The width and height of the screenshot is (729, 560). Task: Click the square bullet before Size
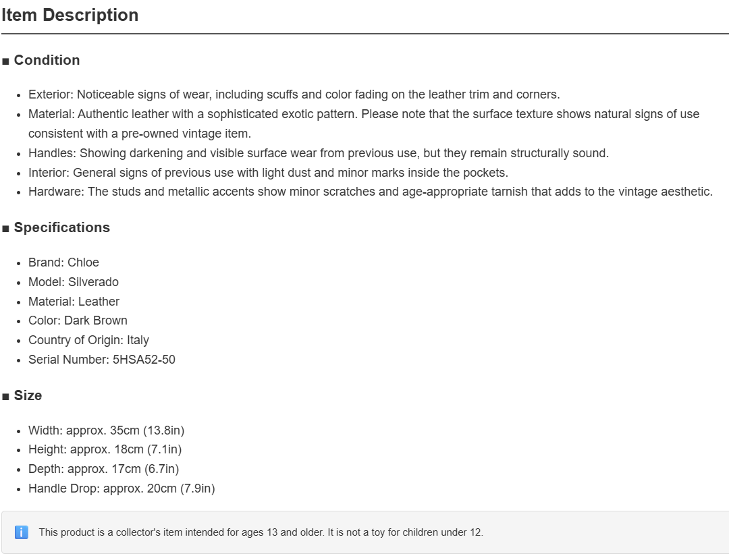[x=5, y=397]
